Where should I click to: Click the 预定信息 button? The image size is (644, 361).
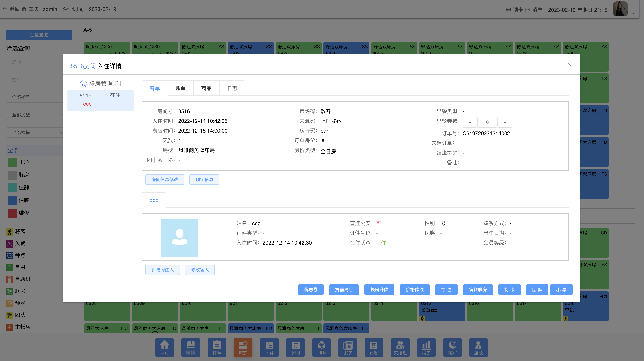pyautogui.click(x=204, y=180)
